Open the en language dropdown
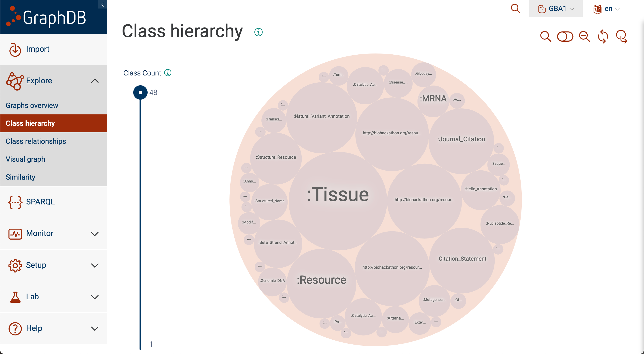 click(x=606, y=9)
